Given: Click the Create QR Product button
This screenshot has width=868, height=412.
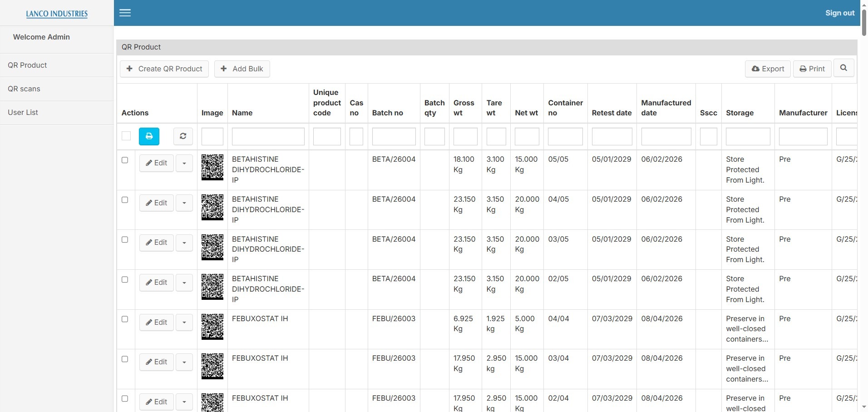Looking at the screenshot, I should (164, 69).
